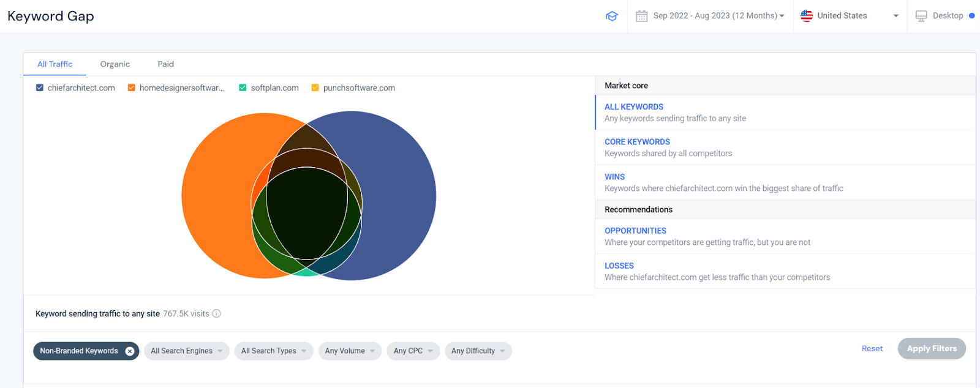Expand All Search Types filter
The image size is (980, 388).
tap(274, 351)
